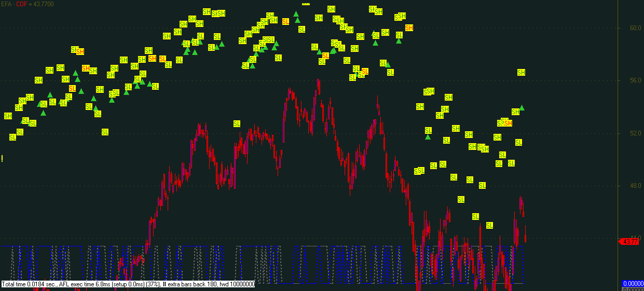The width and height of the screenshot is (644, 291).
Task: Click the EFA symbol name in the title
Action: [7, 4]
